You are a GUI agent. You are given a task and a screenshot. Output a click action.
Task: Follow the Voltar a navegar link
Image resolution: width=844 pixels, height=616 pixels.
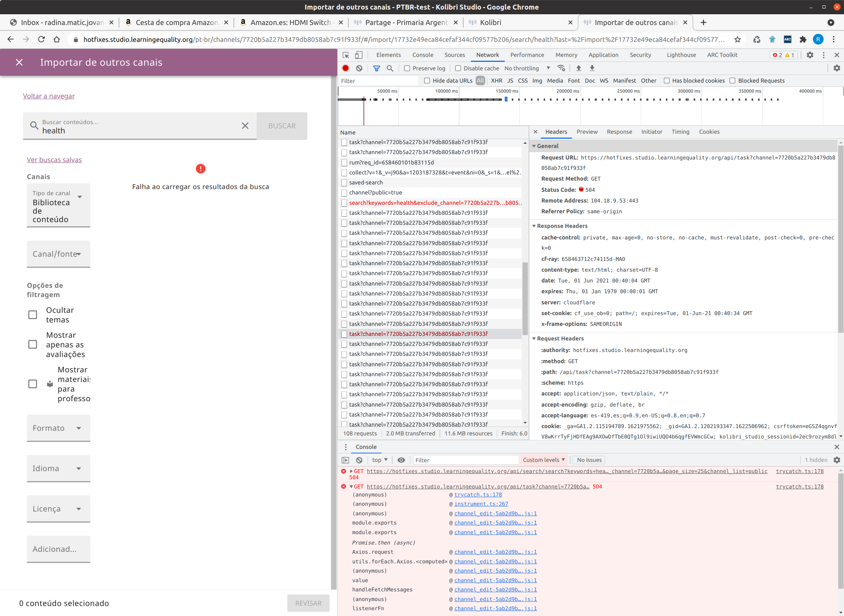49,96
